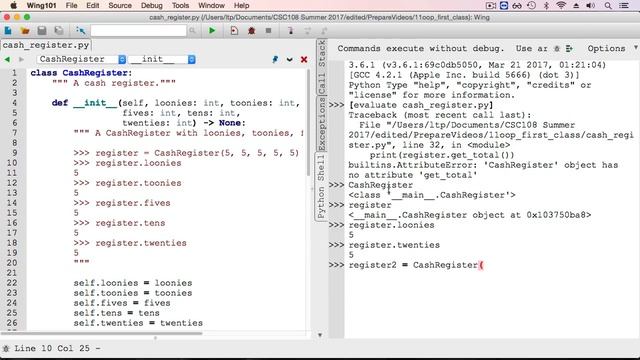Click 'Commands execute without debug.' header text
Image resolution: width=640 pixels, height=360 pixels.
pos(420,49)
